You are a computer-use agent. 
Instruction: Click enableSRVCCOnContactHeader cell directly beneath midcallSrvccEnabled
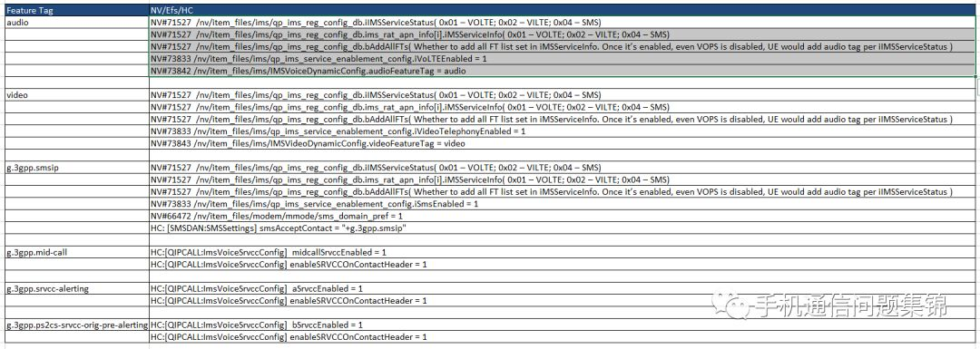562,265
